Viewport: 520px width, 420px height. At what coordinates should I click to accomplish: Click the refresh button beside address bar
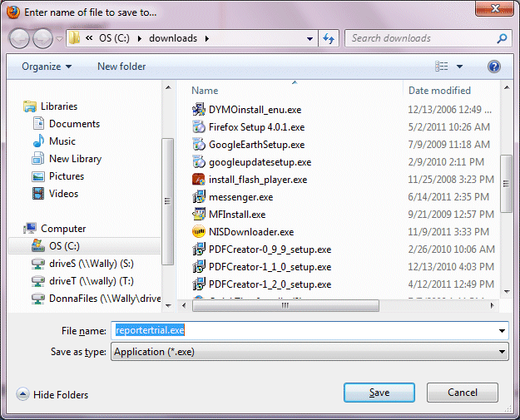(x=329, y=38)
